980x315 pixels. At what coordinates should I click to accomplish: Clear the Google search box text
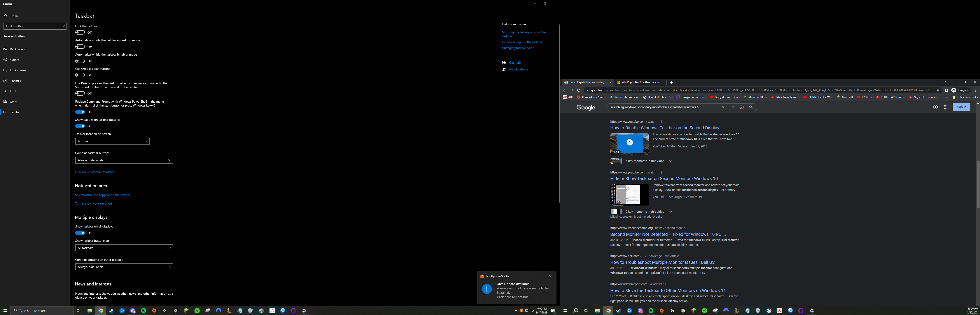[x=723, y=107]
